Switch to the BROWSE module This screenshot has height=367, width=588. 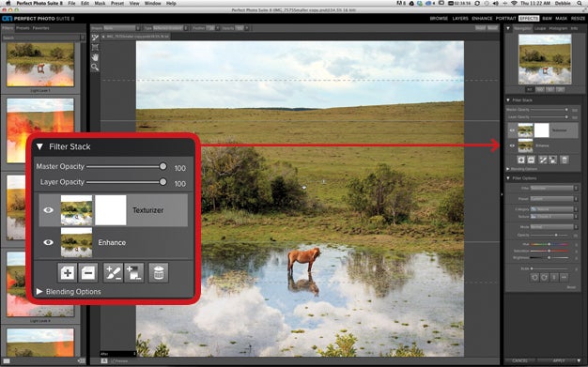coord(439,19)
